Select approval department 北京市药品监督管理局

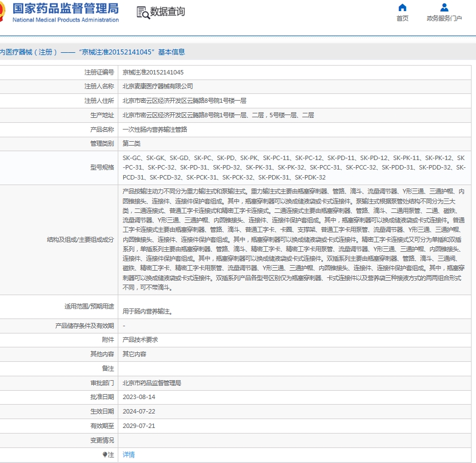click(x=152, y=383)
